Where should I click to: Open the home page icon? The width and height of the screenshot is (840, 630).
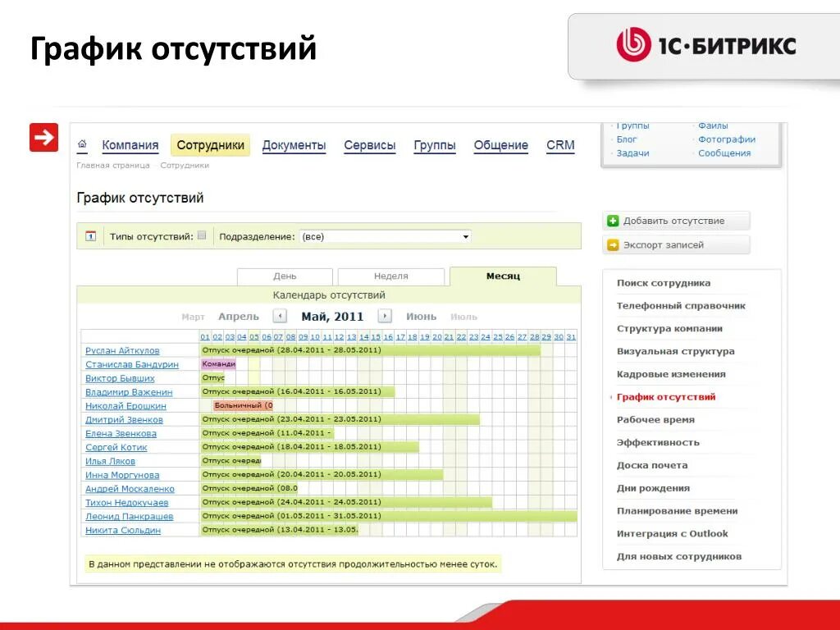(x=82, y=144)
